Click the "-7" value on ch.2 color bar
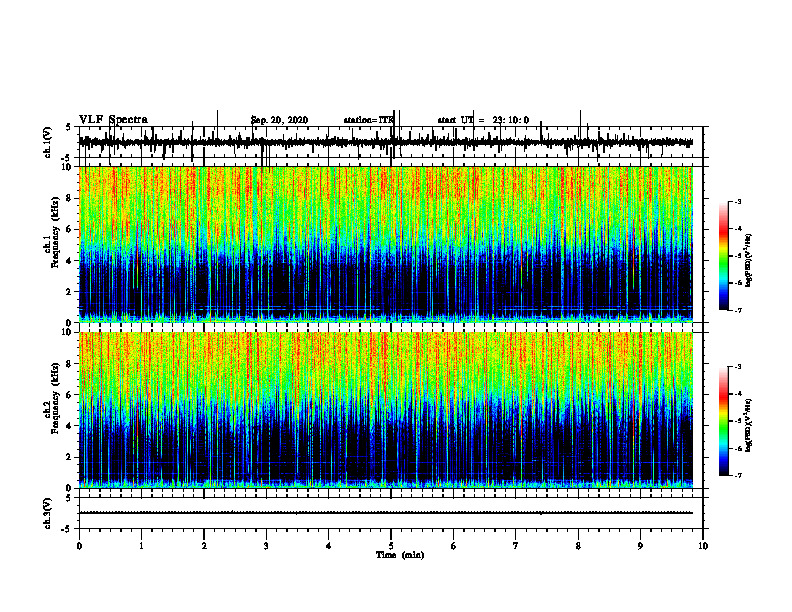The height and width of the screenshot is (612, 792). [738, 475]
